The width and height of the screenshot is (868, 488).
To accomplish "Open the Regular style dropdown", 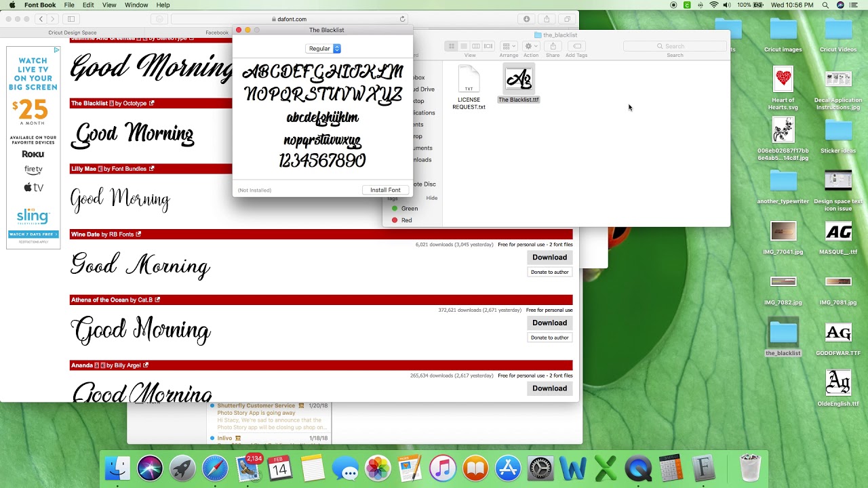I will point(323,49).
